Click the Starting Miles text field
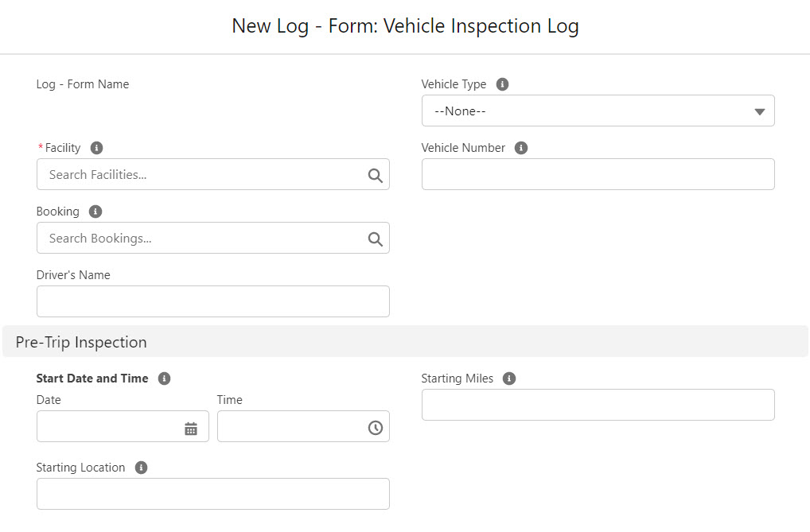 [598, 405]
